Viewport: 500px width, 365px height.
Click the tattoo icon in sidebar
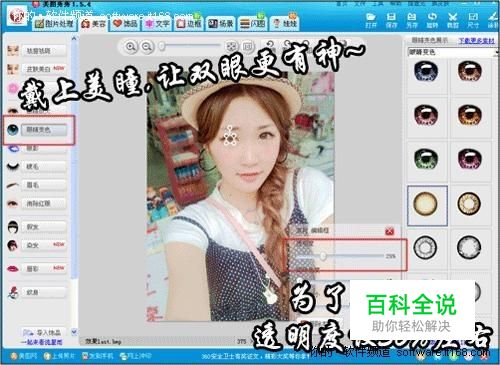pyautogui.click(x=13, y=292)
